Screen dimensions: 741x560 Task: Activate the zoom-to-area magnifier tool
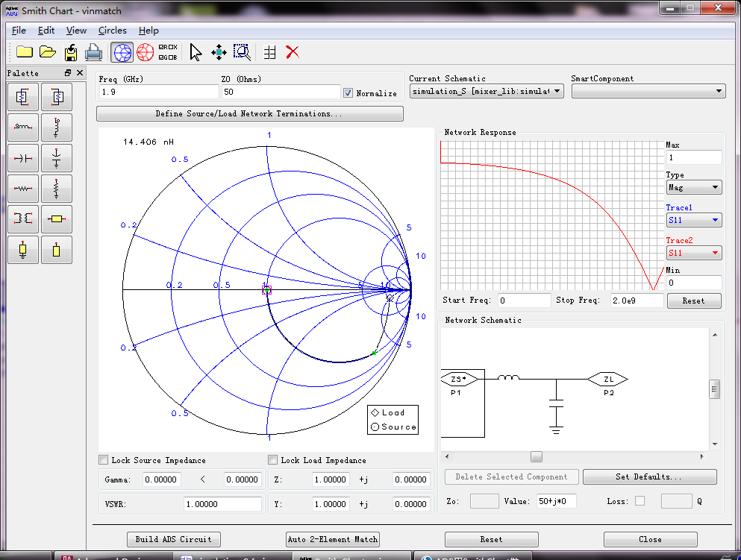(x=241, y=52)
